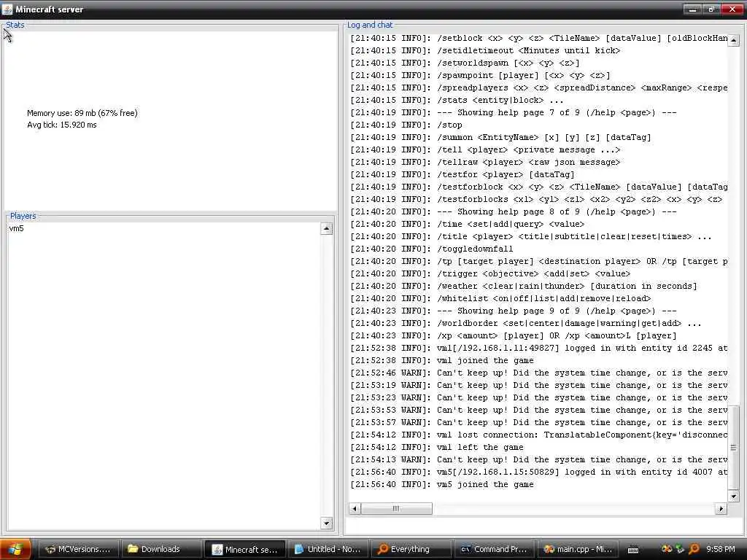
Task: Focus the server command input field
Action: (543, 525)
